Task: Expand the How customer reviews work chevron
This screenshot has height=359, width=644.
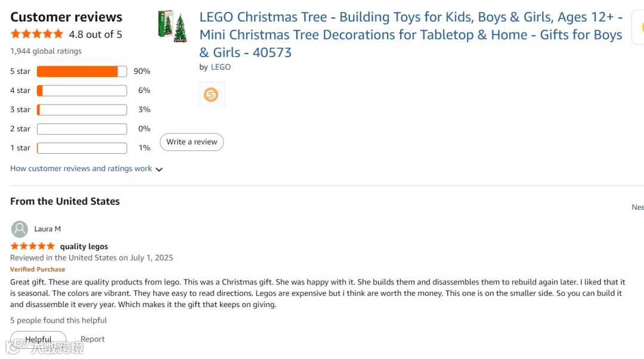Action: [159, 169]
